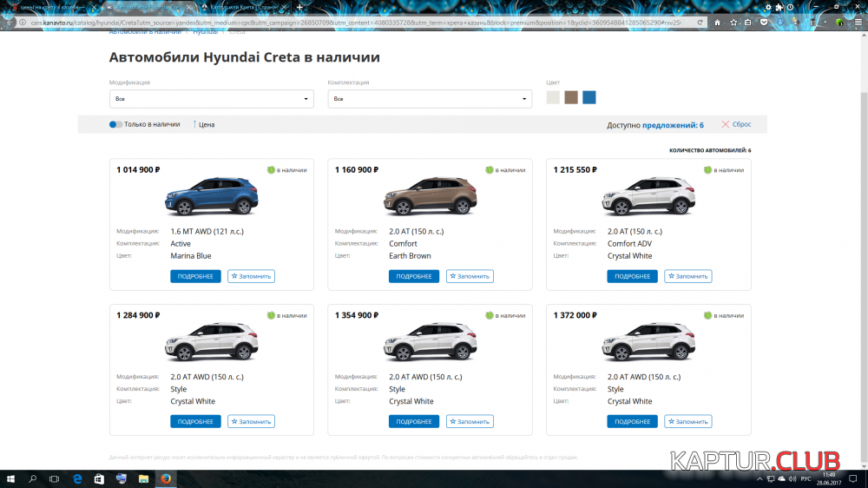Open Подробнее for the 1 014 900 ₽ car

195,276
